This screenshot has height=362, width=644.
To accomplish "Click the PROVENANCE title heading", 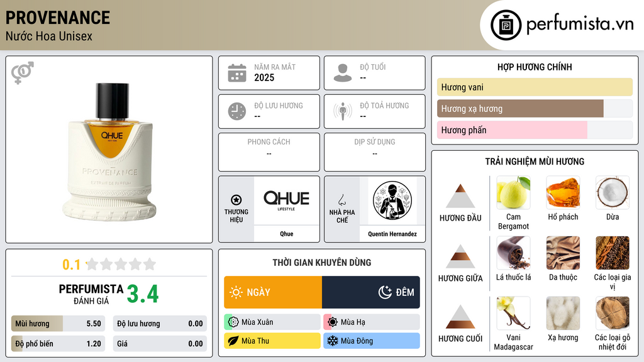I will (x=57, y=18).
